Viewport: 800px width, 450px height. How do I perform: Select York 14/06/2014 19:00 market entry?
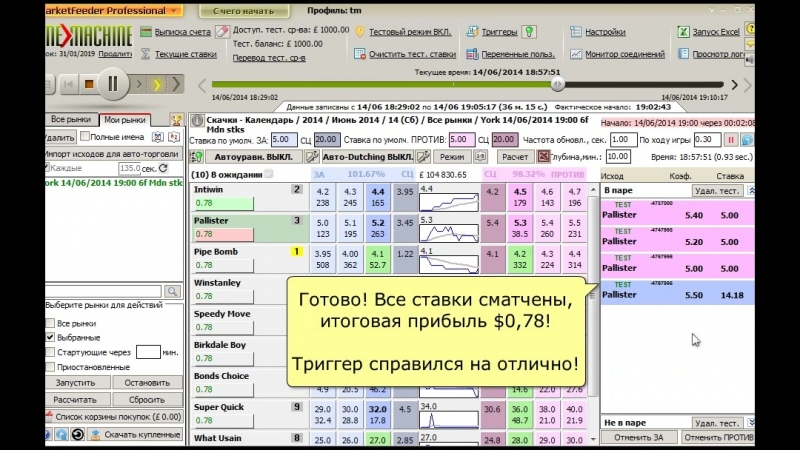tap(114, 183)
